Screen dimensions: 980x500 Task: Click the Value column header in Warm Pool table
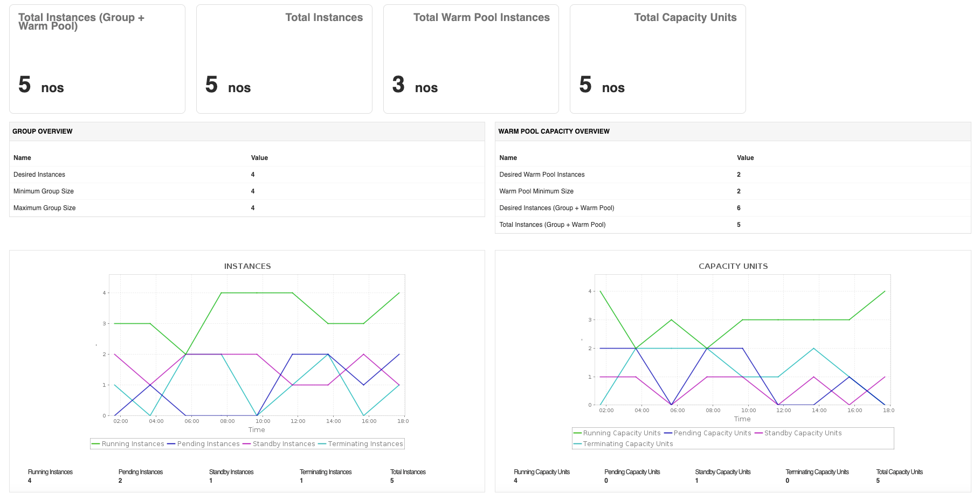click(746, 158)
